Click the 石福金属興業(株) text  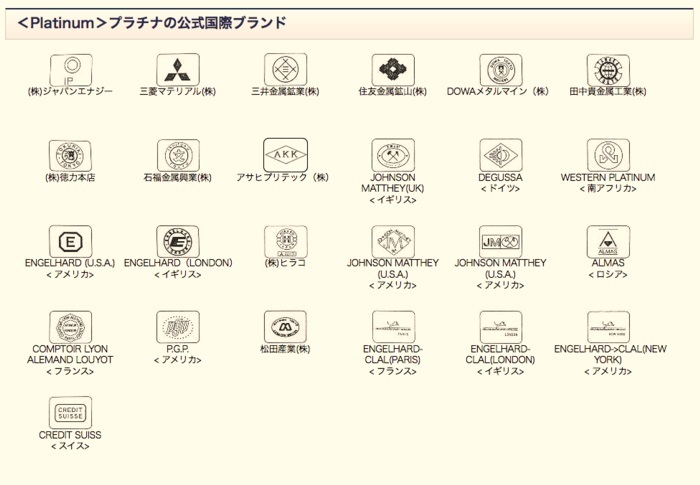[178, 178]
